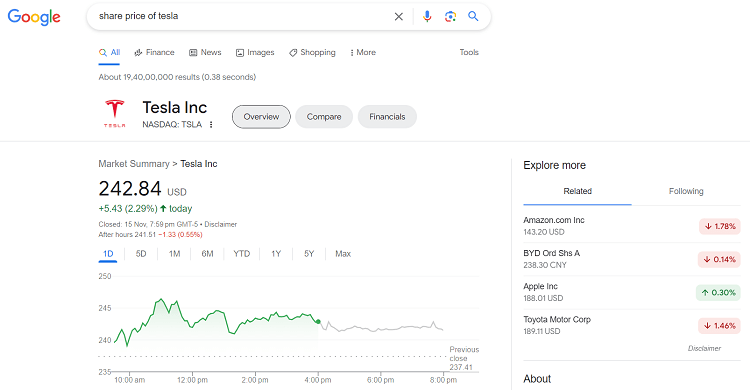Viewport: 750px width, 390px height.
Task: Open the Market Summary breadcrumb link
Action: [134, 164]
